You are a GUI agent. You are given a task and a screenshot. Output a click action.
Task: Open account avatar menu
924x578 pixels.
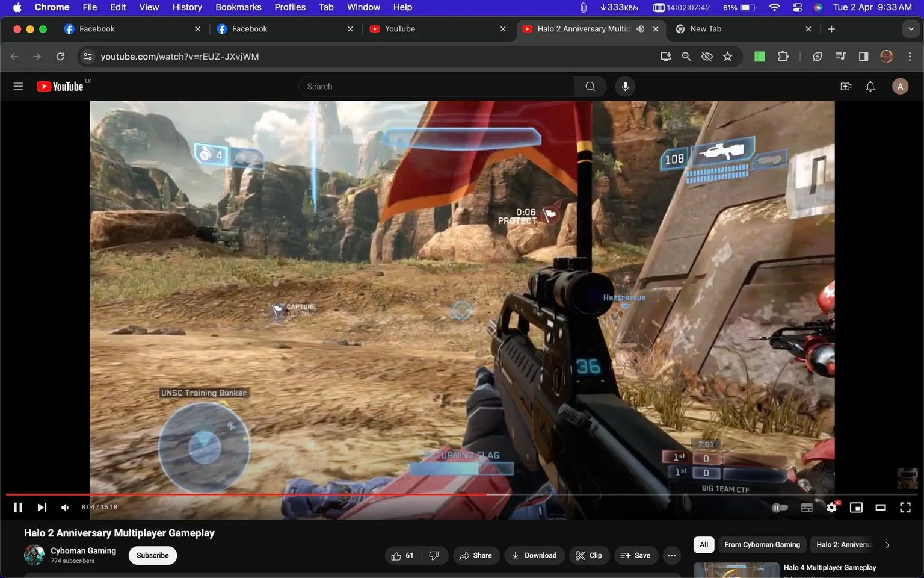900,86
